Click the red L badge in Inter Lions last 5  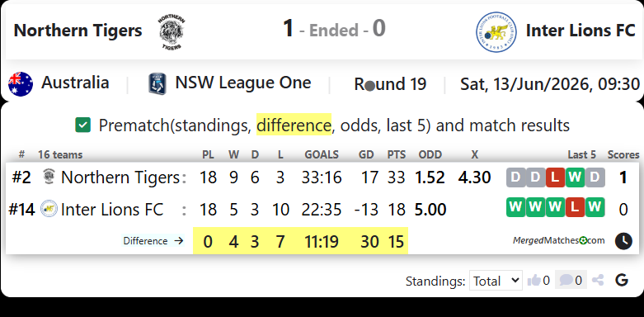575,208
